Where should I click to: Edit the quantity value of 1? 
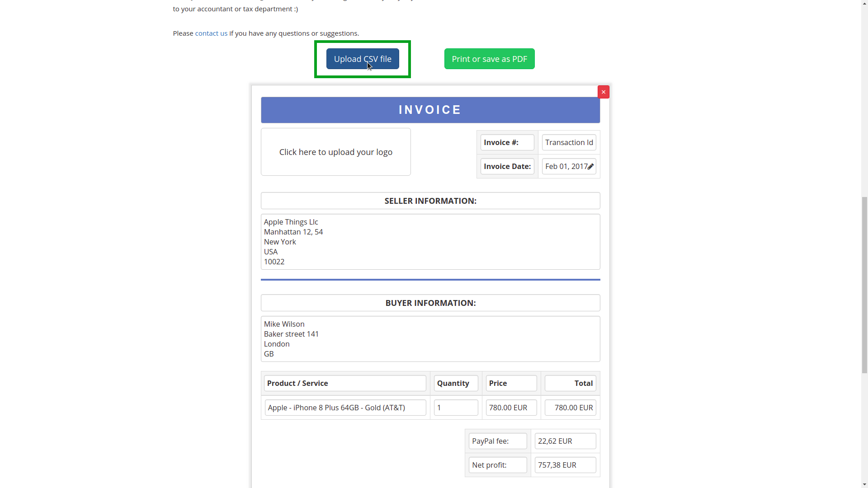[456, 408]
